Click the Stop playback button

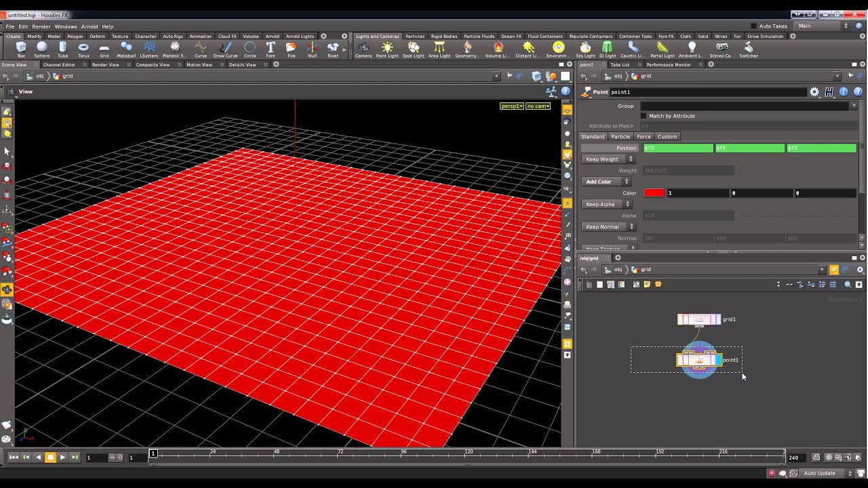pyautogui.click(x=50, y=457)
